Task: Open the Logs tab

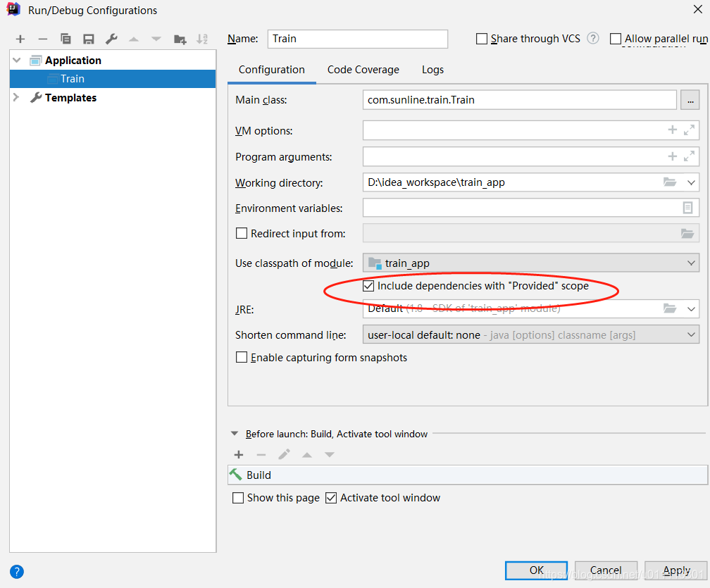Action: (x=432, y=70)
